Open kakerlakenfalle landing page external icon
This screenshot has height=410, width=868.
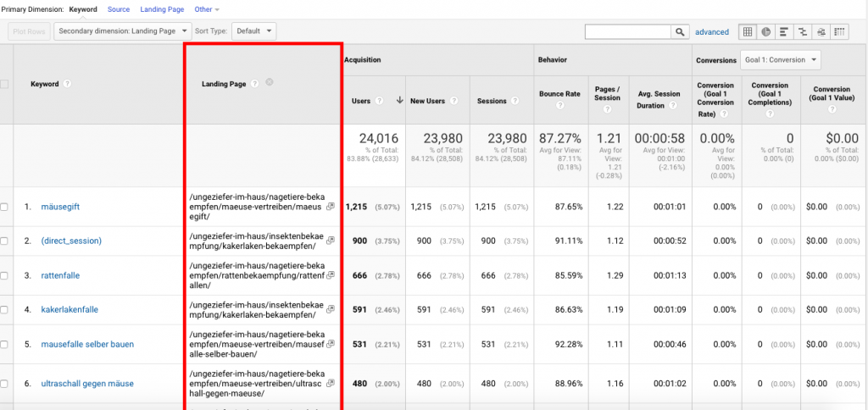click(x=331, y=309)
